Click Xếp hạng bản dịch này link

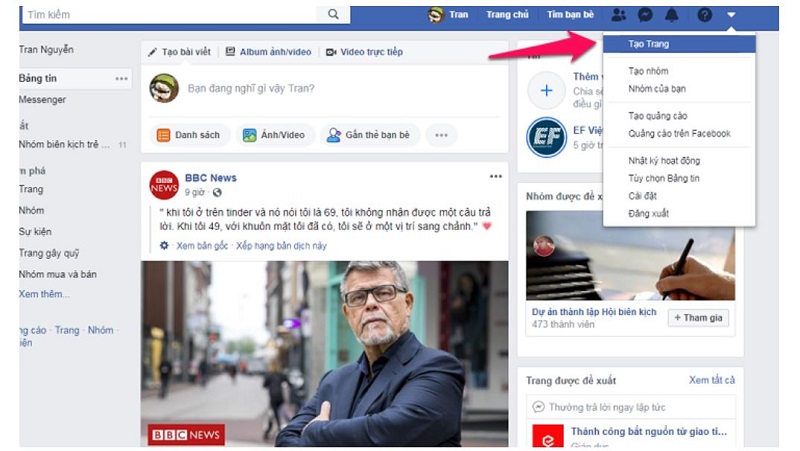point(281,246)
